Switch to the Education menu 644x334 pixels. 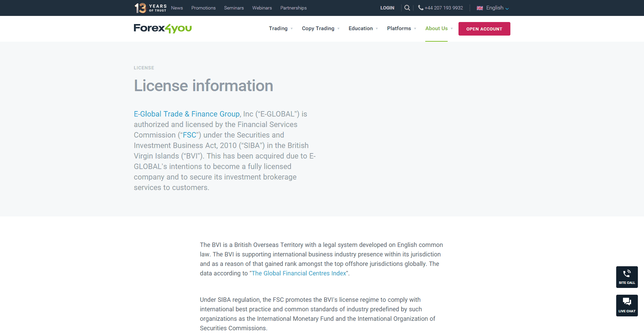pos(361,28)
